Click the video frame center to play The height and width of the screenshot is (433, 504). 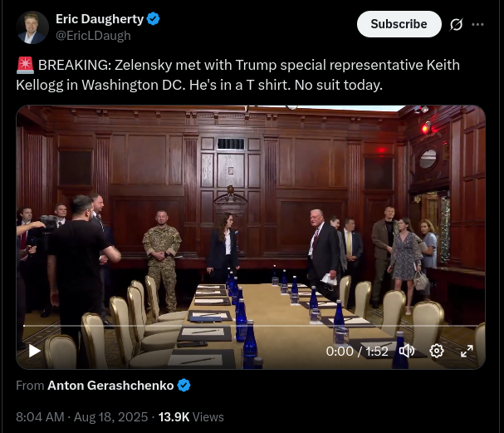click(x=251, y=237)
